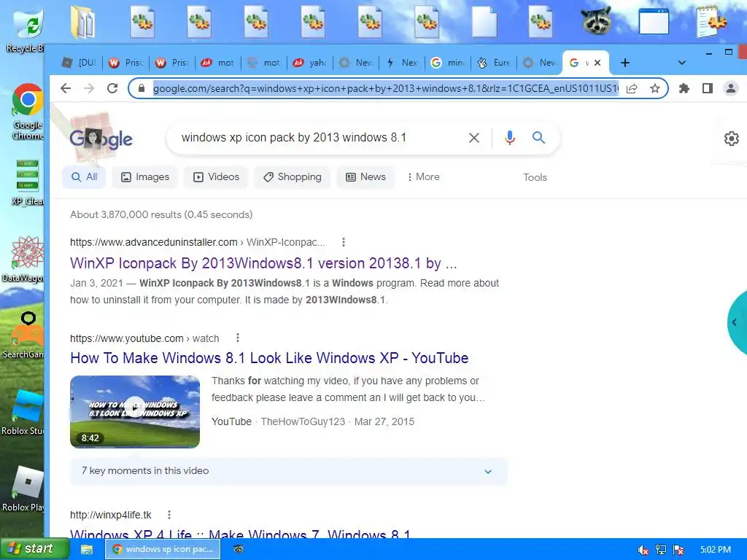Select the XP_Clean desktop icon
The width and height of the screenshot is (747, 560).
point(27,182)
